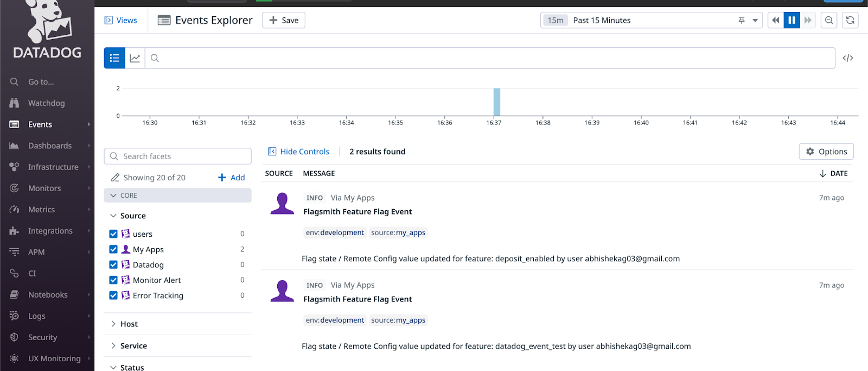Collapse the CORE facet group
This screenshot has height=371, width=868.
click(x=177, y=196)
